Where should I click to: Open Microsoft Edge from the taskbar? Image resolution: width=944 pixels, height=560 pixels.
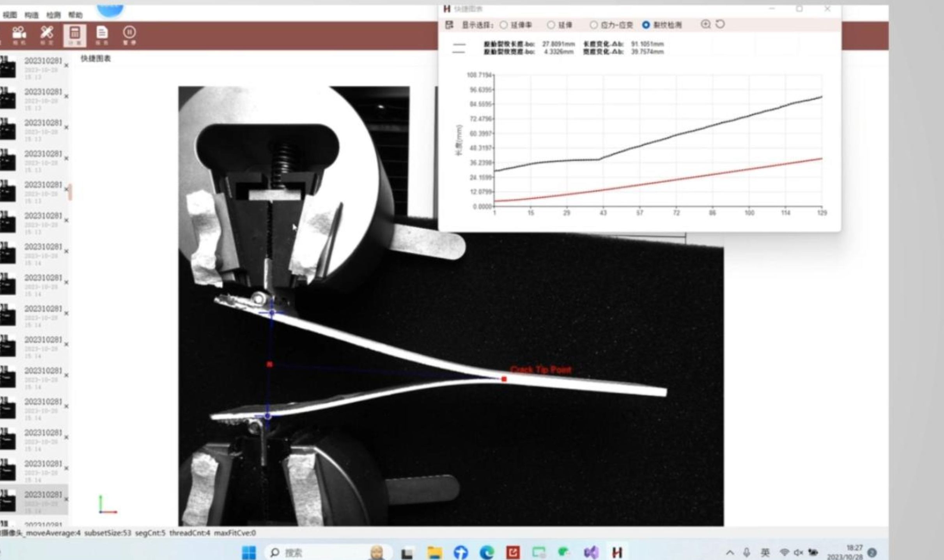tap(487, 553)
